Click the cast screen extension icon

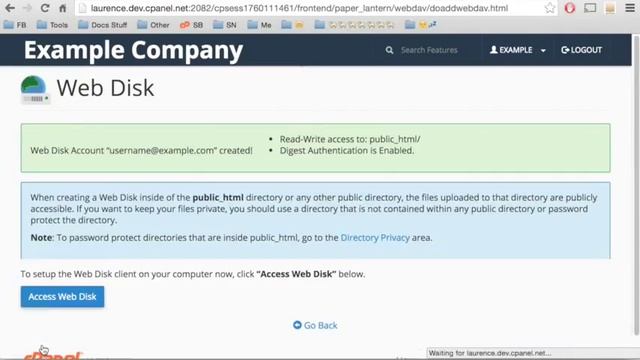click(590, 8)
